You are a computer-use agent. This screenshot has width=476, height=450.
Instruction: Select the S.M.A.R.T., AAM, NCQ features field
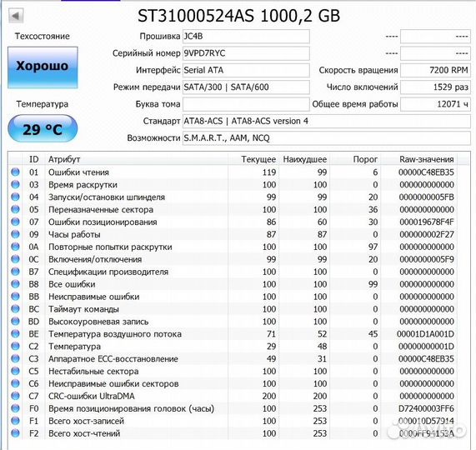click(327, 138)
